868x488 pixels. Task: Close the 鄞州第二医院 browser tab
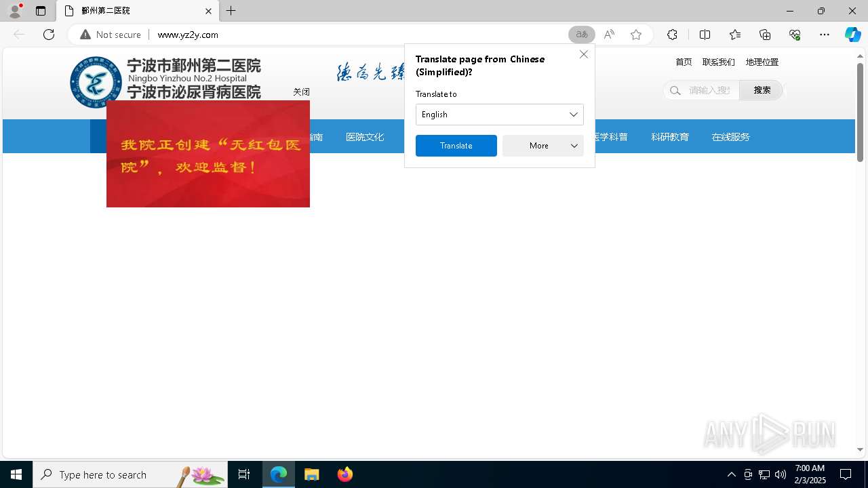[208, 11]
